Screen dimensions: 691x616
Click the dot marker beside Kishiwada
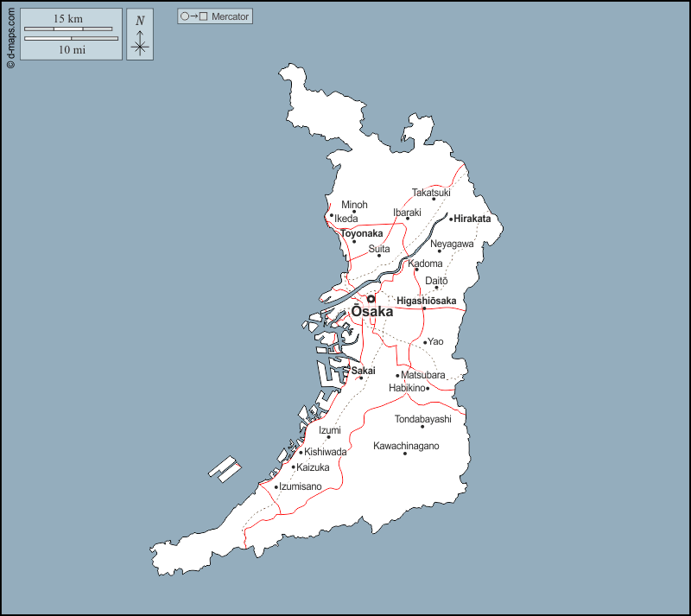pos(301,452)
